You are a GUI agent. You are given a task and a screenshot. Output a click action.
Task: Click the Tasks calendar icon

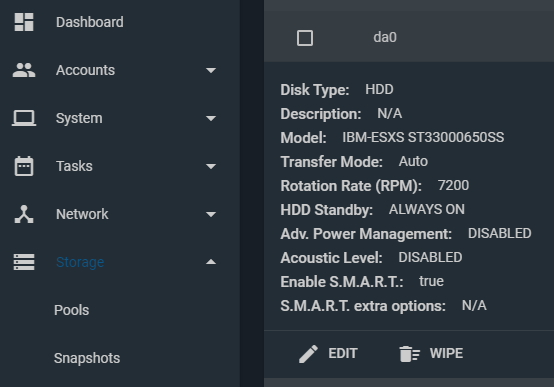point(24,166)
